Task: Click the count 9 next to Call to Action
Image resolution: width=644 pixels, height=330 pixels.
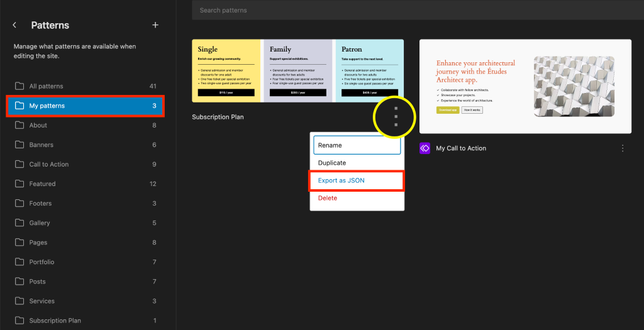Action: [155, 164]
